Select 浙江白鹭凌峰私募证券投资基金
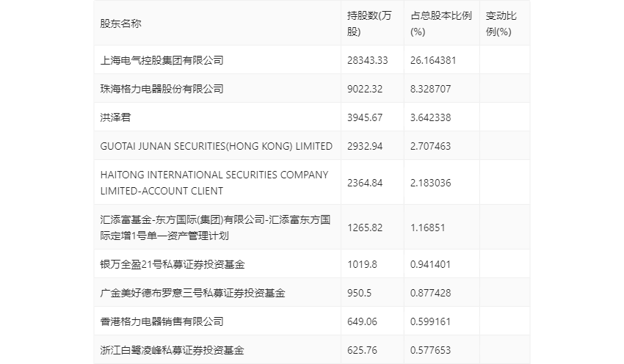The height and width of the screenshot is (364, 624). coord(172,350)
